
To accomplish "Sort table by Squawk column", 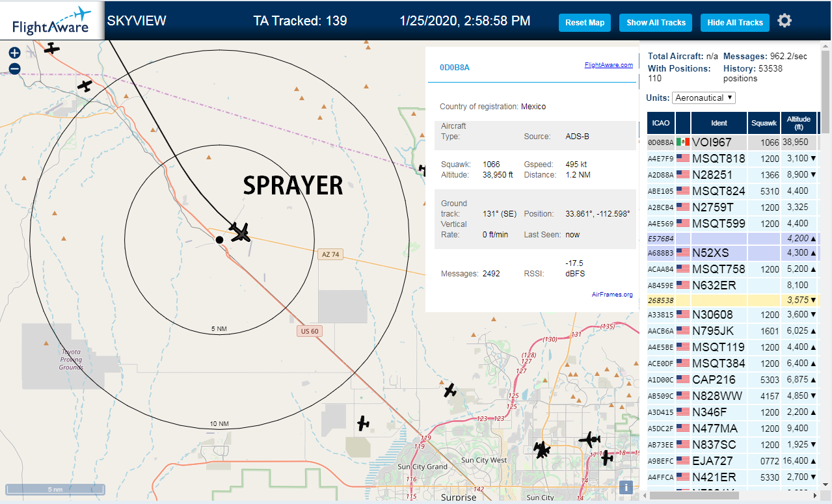I will click(764, 122).
